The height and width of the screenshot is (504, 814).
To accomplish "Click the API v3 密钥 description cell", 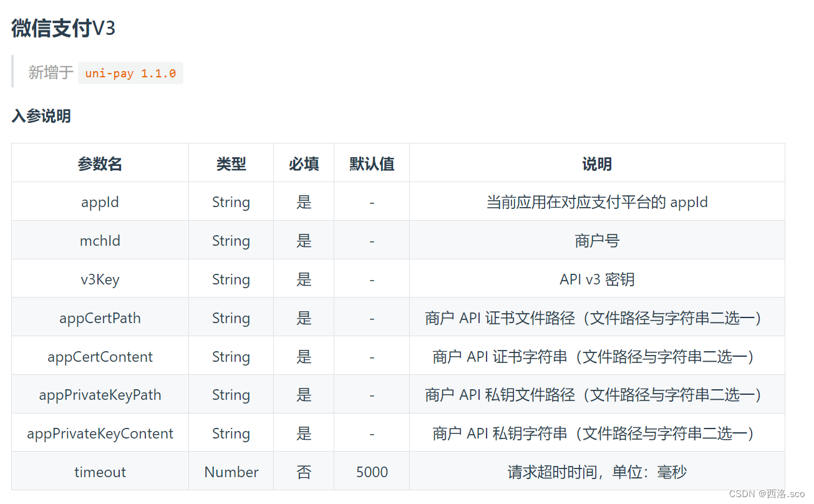I will pos(597,279).
